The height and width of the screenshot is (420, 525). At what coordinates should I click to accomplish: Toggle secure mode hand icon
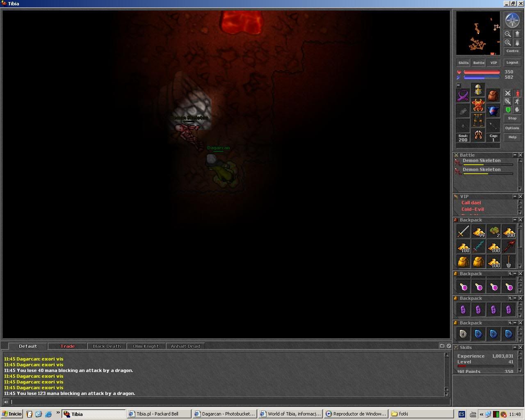click(517, 110)
